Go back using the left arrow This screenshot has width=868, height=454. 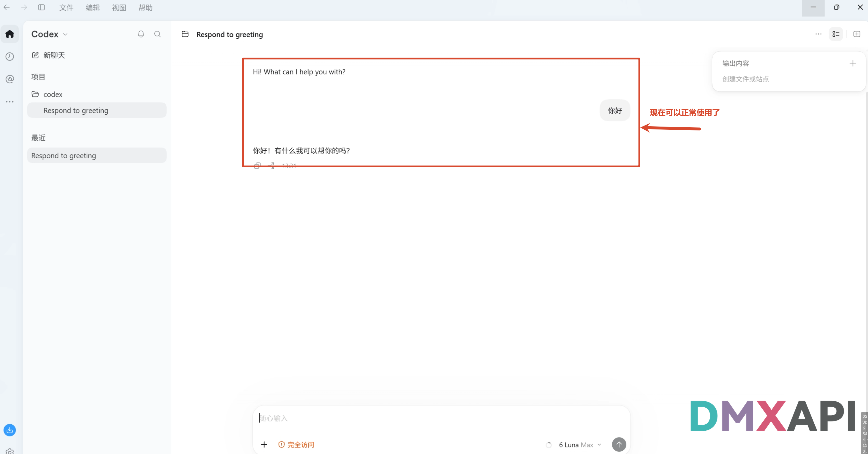point(7,8)
